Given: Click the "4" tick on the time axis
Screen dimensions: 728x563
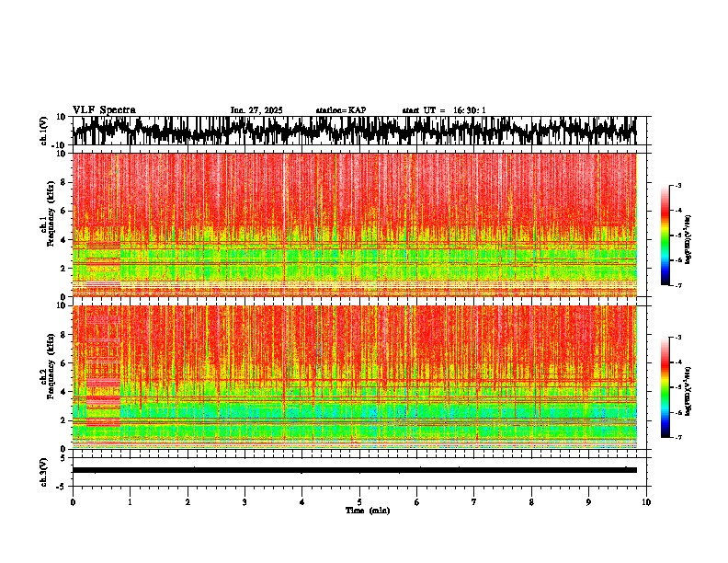Looking at the screenshot, I should 302,502.
